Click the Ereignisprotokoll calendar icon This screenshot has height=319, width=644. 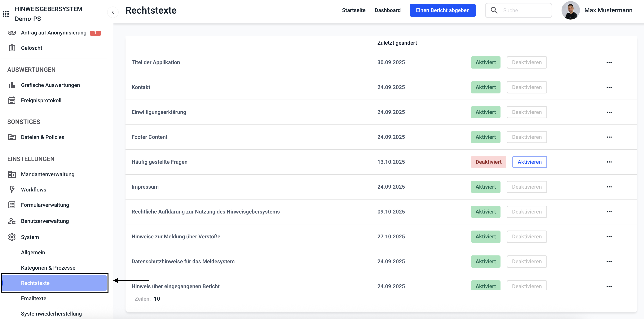coord(12,100)
